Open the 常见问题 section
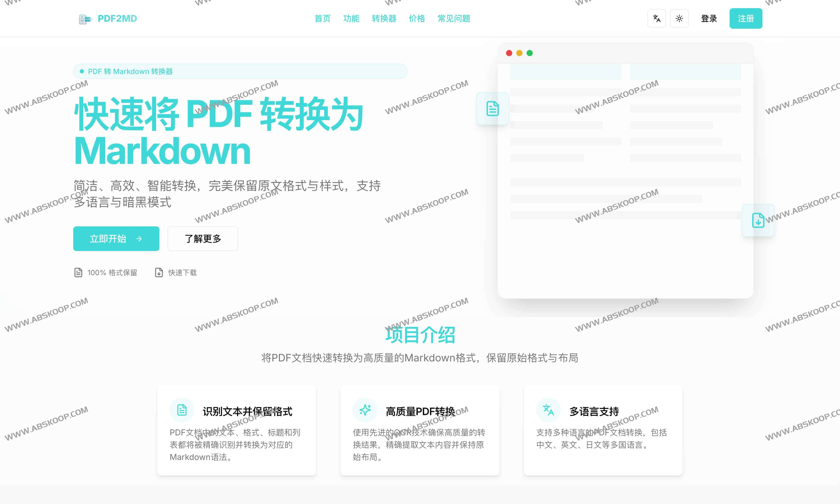 pyautogui.click(x=454, y=19)
